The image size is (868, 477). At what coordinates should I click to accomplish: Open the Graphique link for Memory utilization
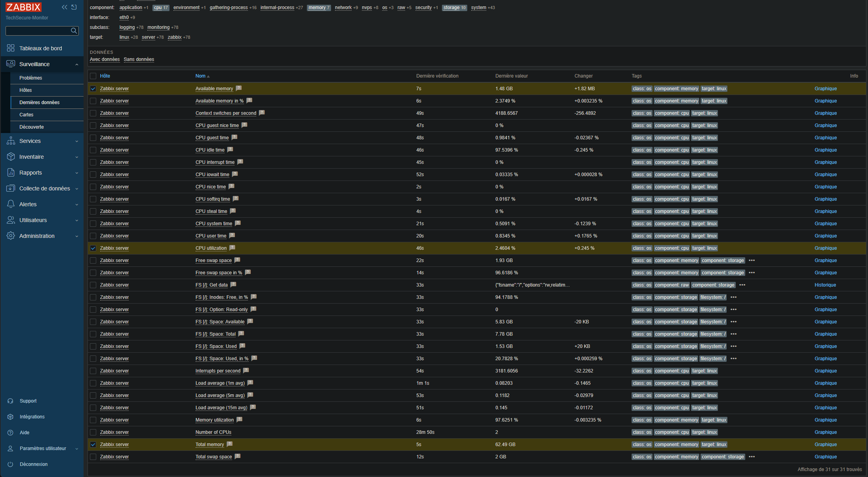click(x=826, y=420)
